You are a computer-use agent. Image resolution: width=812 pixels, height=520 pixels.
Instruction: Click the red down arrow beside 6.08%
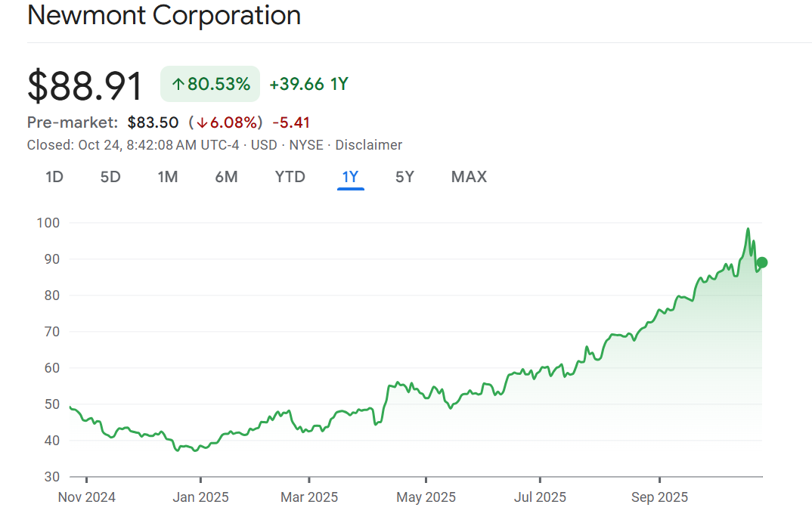click(x=202, y=123)
